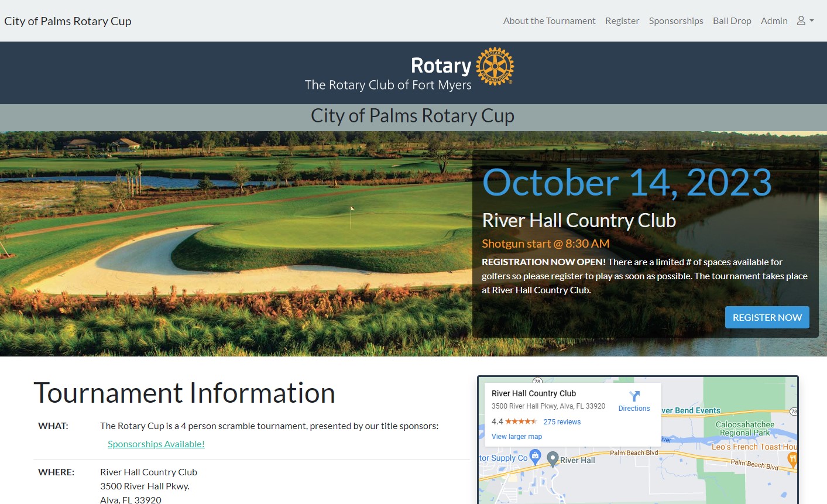Click the star rating on map card
The height and width of the screenshot is (504, 827).
(521, 421)
